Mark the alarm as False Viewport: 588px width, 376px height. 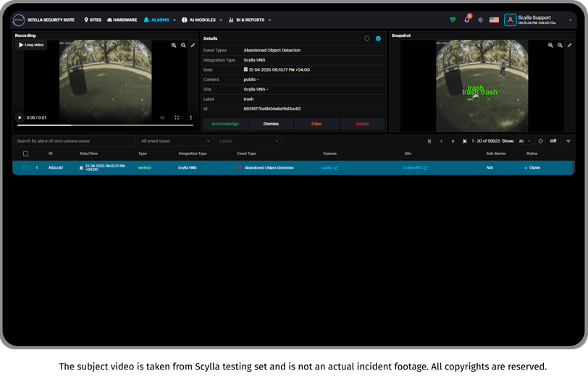point(316,124)
